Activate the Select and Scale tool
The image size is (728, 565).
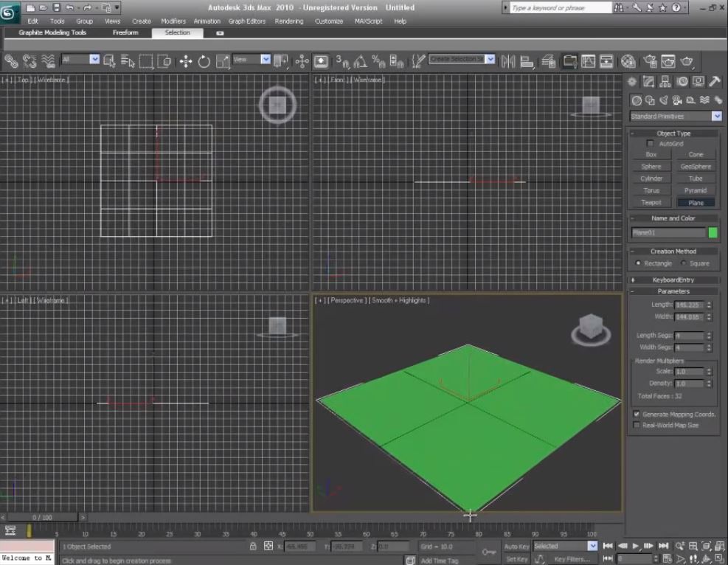pos(223,61)
